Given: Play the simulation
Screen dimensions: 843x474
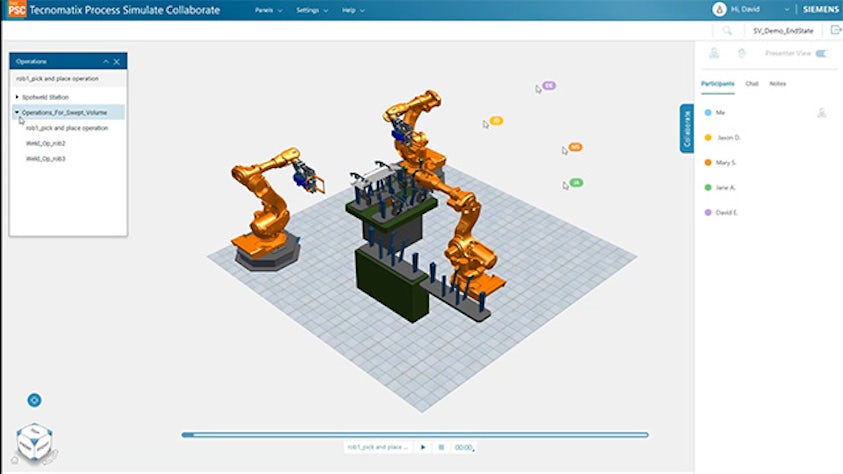Looking at the screenshot, I should pos(423,447).
